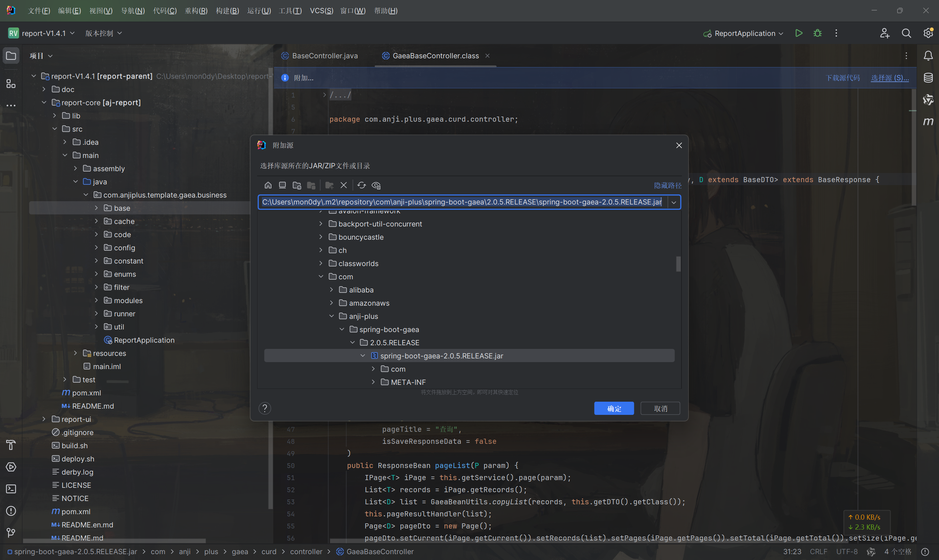
Task: Go to home directory in dialog toolbar
Action: (x=268, y=185)
